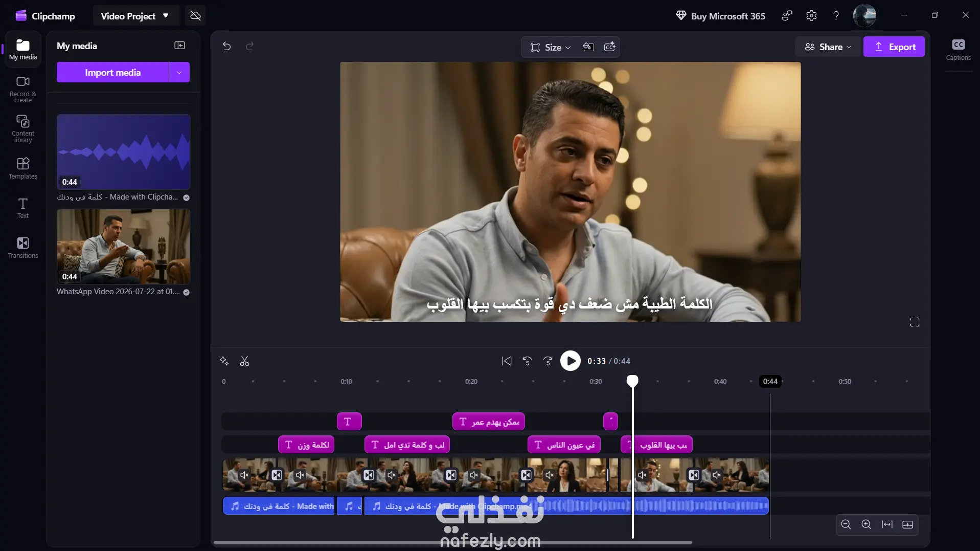The height and width of the screenshot is (551, 980).
Task: Open the Content library panel
Action: 23,128
